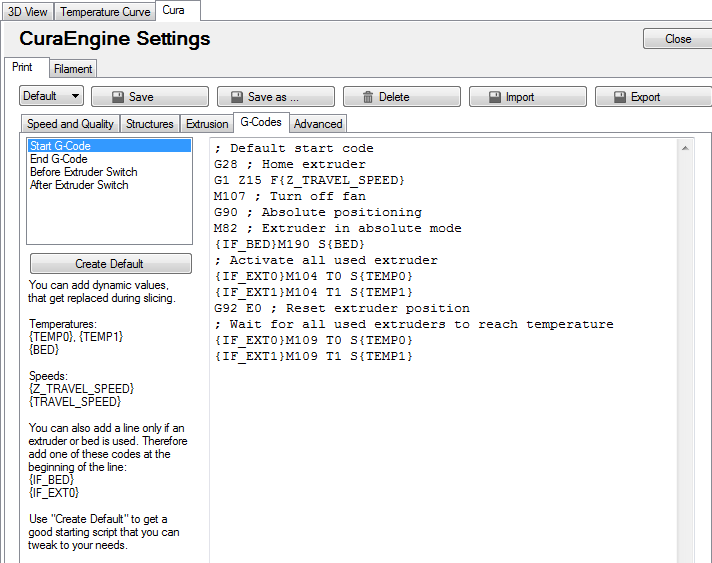712x563 pixels.
Task: Open the Filament settings tab
Action: click(73, 69)
